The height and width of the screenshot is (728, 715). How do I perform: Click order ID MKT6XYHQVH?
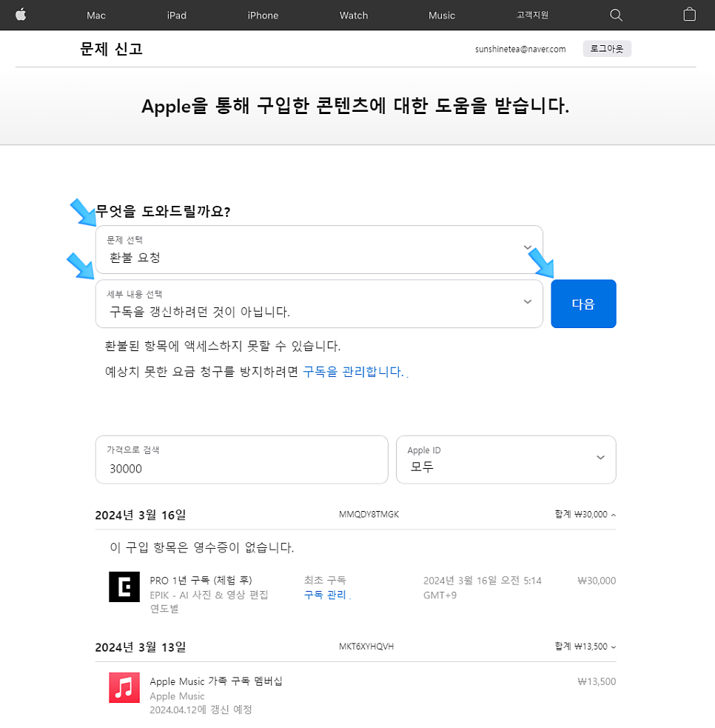tap(366, 647)
